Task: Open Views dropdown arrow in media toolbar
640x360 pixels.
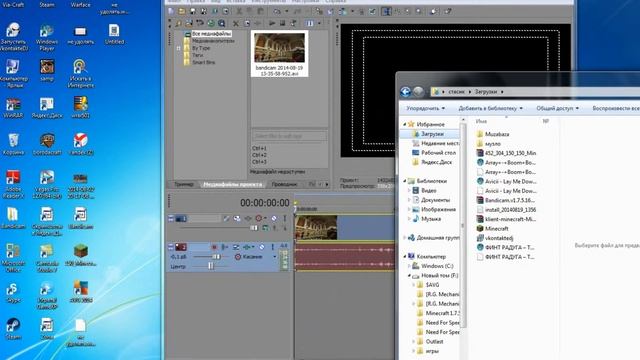Action: (x=319, y=23)
